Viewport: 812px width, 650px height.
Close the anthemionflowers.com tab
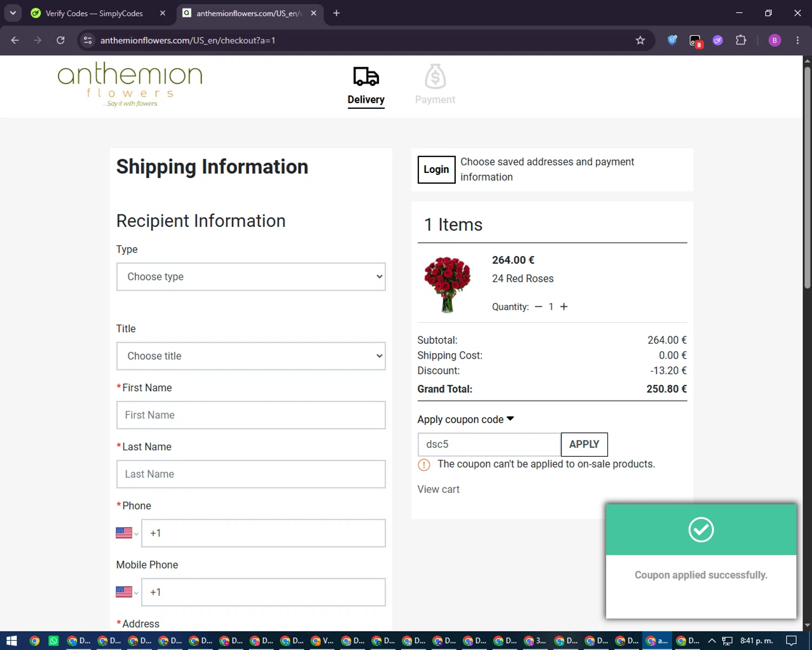coord(313,13)
